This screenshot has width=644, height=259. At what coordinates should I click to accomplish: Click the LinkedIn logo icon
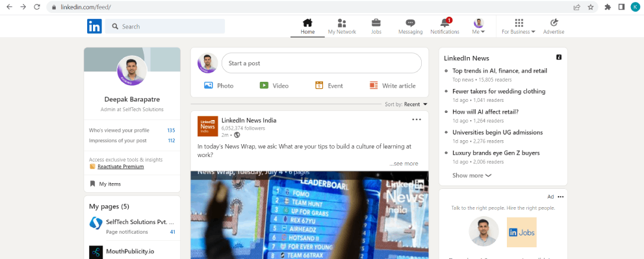point(94,26)
